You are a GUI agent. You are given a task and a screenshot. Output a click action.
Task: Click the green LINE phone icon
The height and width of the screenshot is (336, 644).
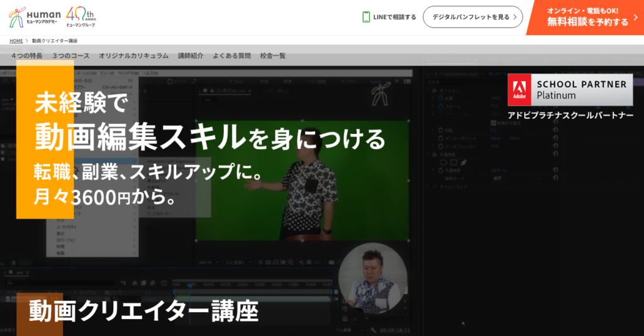coord(366,17)
